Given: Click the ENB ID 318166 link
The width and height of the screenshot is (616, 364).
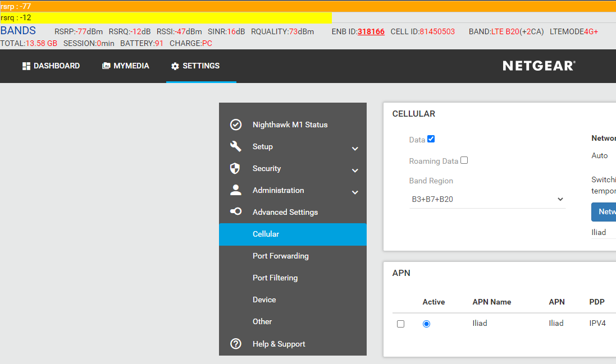Looking at the screenshot, I should [x=371, y=32].
